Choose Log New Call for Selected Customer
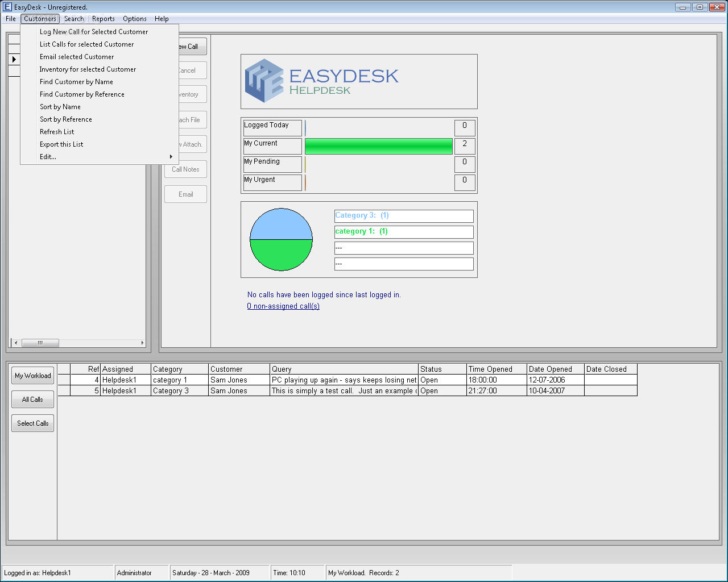 click(100, 32)
